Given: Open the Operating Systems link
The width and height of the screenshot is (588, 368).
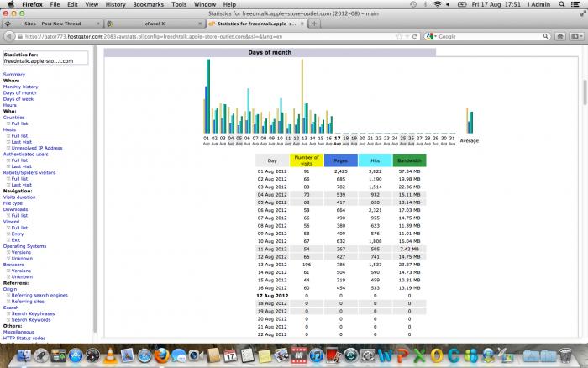Looking at the screenshot, I should [24, 246].
